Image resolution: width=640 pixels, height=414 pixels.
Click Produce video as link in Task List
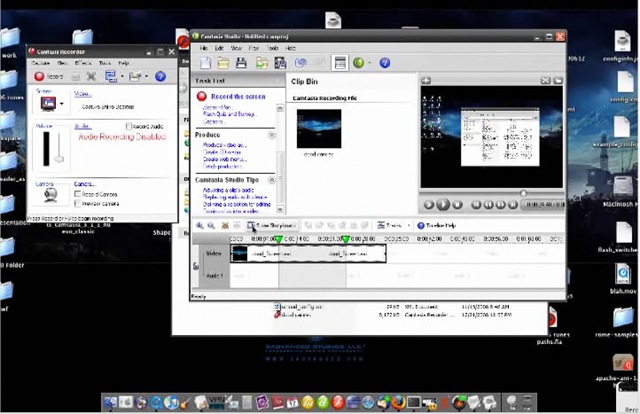pos(224,145)
